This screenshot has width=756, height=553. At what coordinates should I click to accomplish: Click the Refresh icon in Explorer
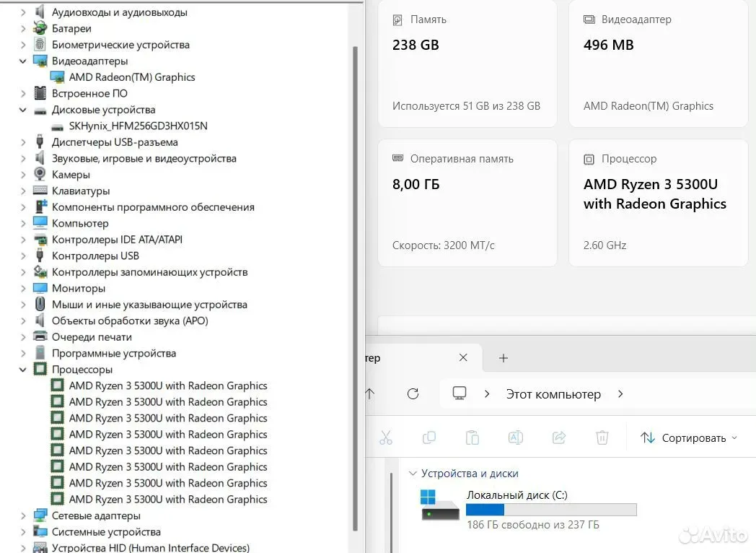pos(413,393)
